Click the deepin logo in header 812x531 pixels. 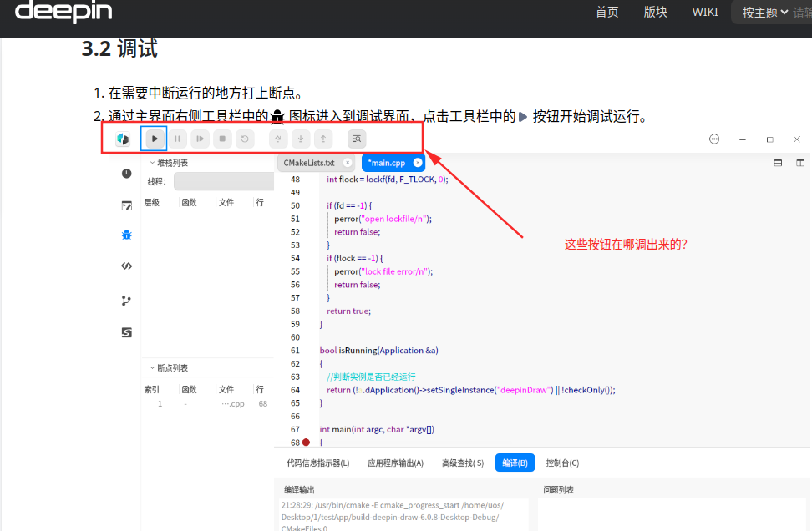coord(63,10)
